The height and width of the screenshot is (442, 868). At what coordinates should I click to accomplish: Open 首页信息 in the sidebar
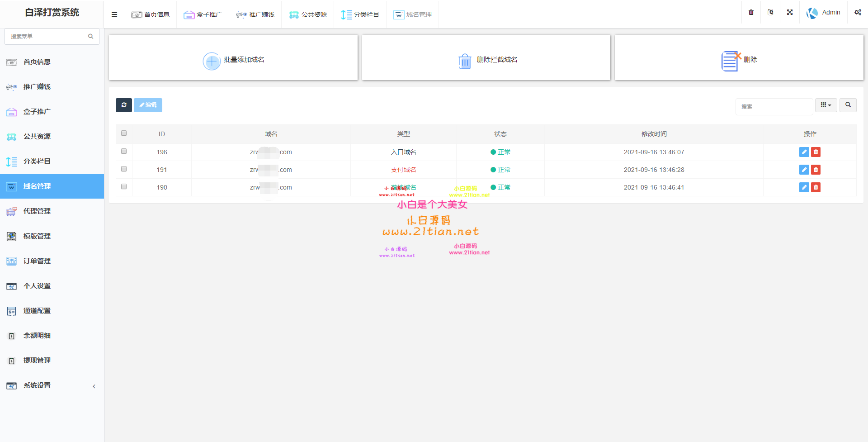click(52, 62)
